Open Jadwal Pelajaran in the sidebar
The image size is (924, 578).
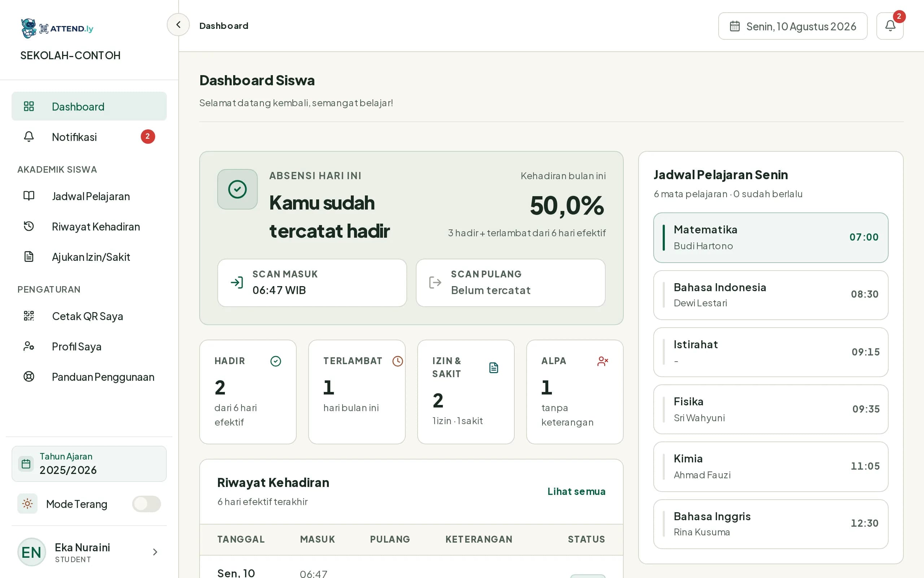tap(89, 196)
